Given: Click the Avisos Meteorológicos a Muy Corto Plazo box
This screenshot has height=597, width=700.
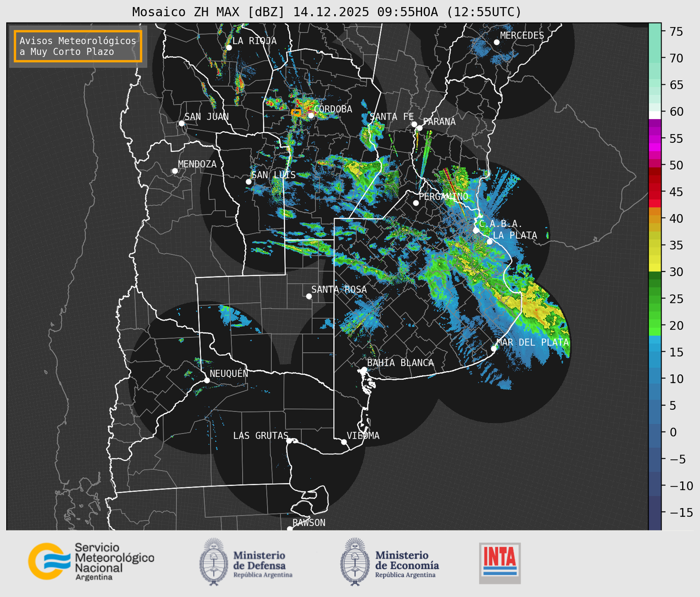Looking at the screenshot, I should tap(78, 46).
